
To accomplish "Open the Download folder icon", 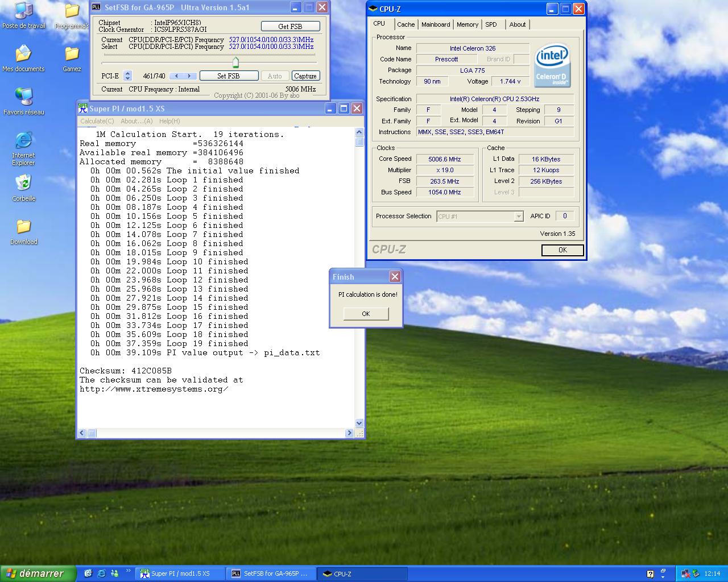I will click(23, 231).
